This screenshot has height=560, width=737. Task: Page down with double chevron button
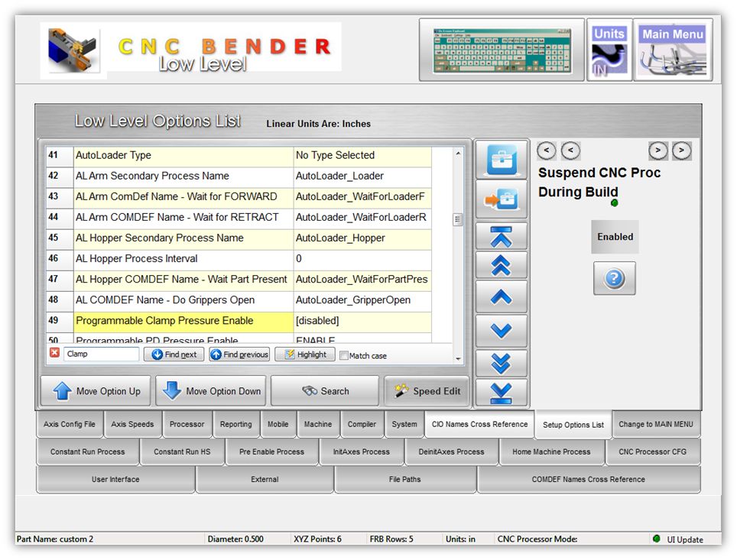(x=502, y=362)
